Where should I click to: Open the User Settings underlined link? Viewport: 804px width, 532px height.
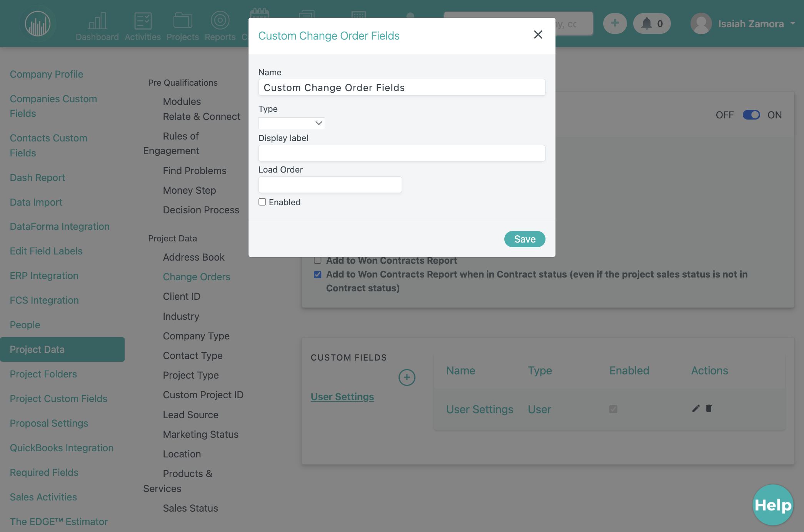coord(342,397)
